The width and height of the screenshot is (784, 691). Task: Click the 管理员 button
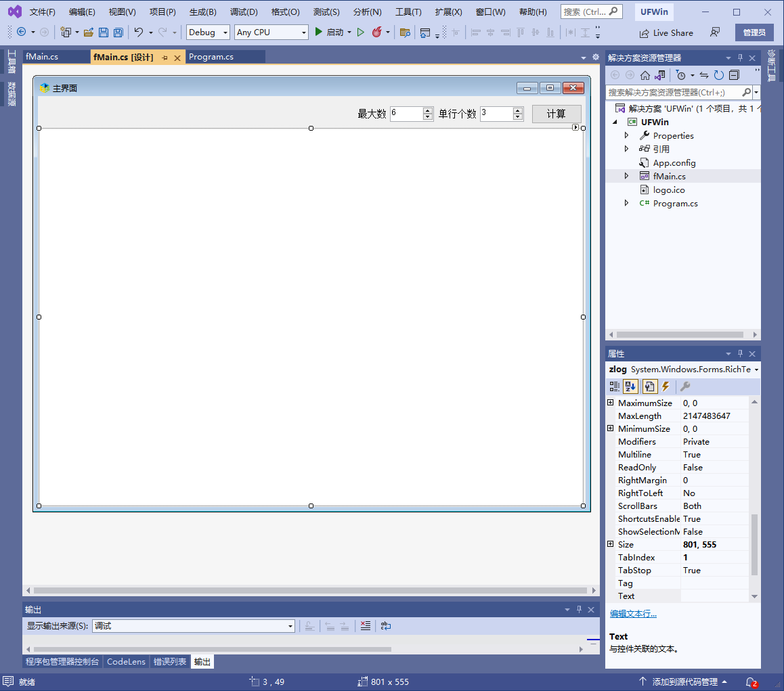tap(754, 32)
